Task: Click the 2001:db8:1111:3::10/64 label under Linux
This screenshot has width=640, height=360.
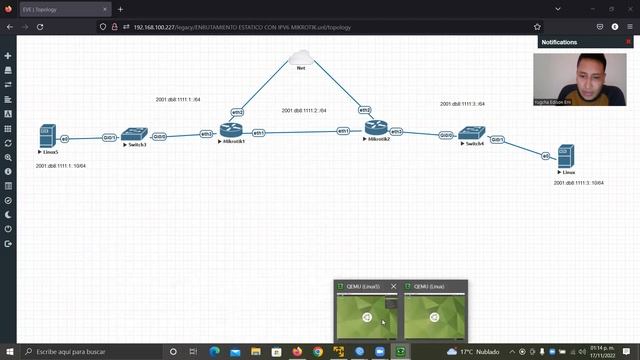Action: 578,183
